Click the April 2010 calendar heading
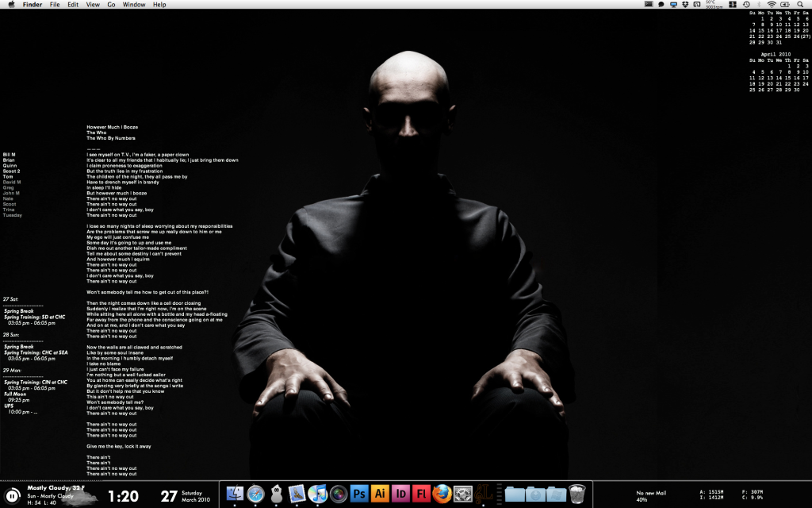Image resolution: width=812 pixels, height=508 pixels. (x=776, y=55)
